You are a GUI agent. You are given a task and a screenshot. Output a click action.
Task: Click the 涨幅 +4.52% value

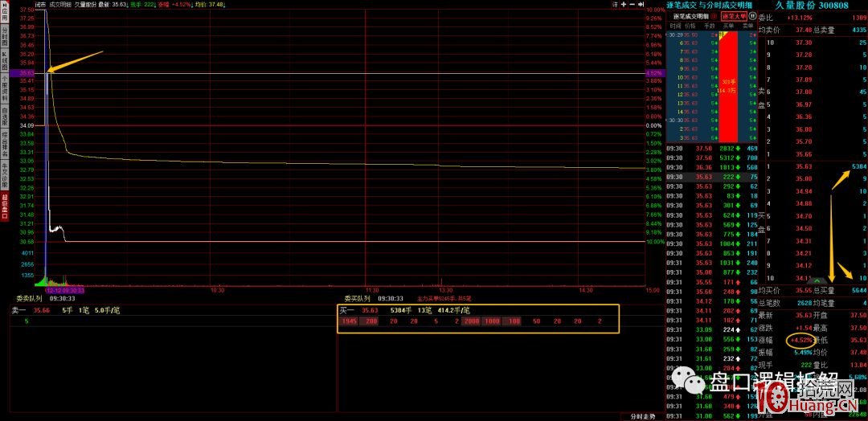(x=801, y=340)
